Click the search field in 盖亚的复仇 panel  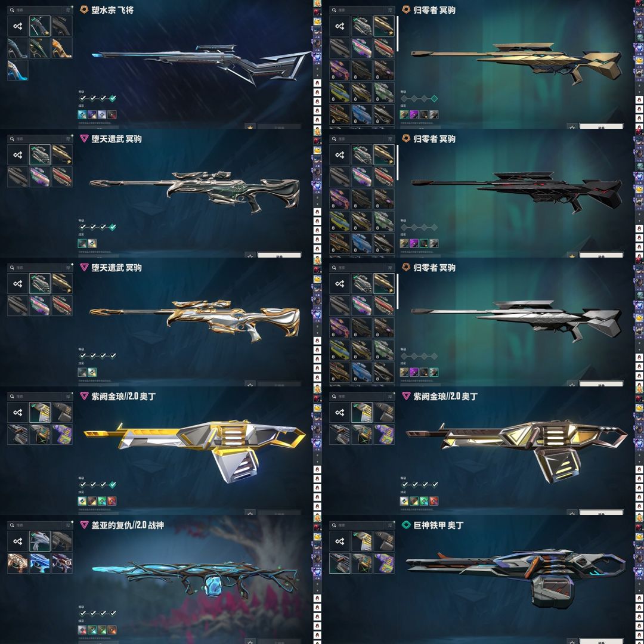[40, 525]
